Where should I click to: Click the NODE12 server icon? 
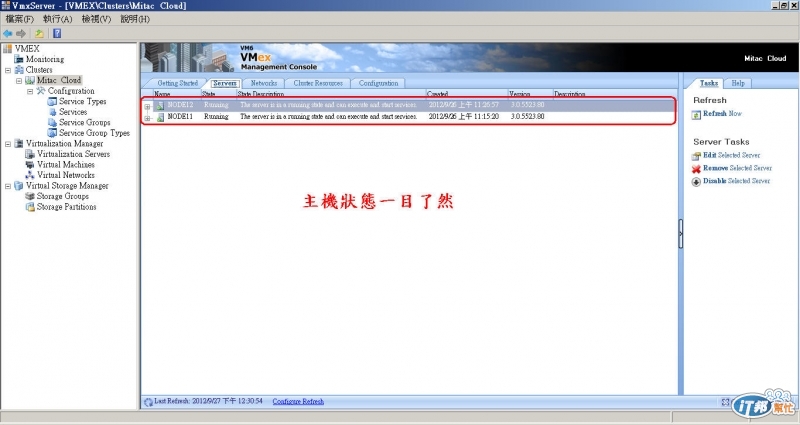[x=160, y=106]
